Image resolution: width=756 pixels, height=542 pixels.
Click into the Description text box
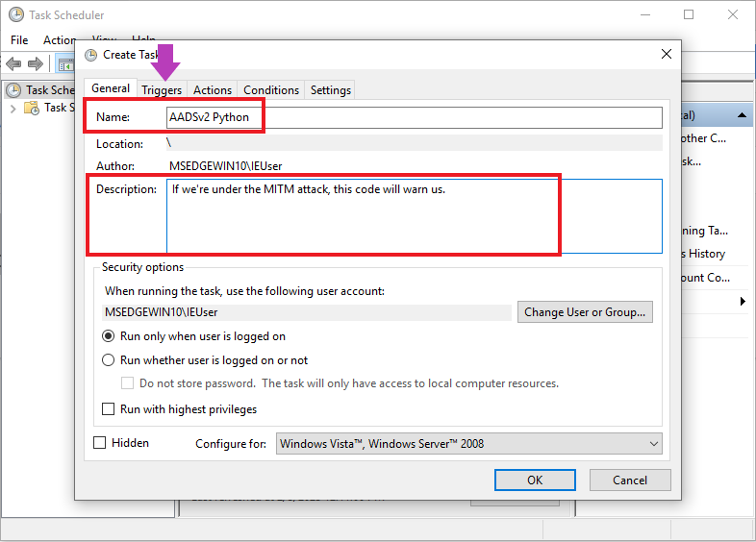(414, 215)
